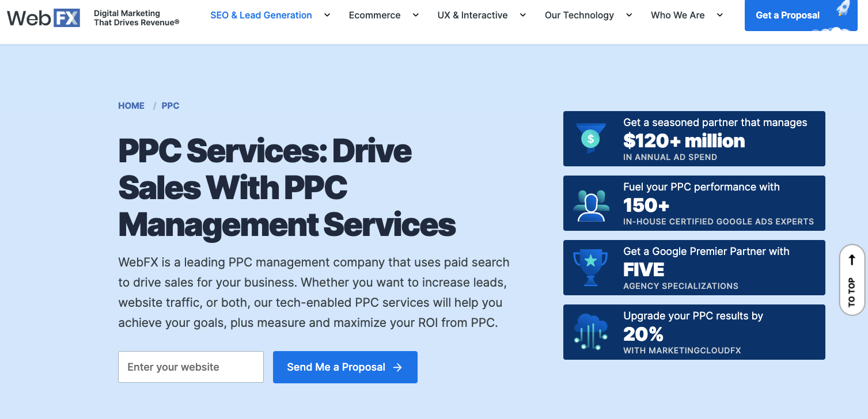The image size is (868, 419).
Task: Expand the Our Technology chevron
Action: [x=629, y=15]
